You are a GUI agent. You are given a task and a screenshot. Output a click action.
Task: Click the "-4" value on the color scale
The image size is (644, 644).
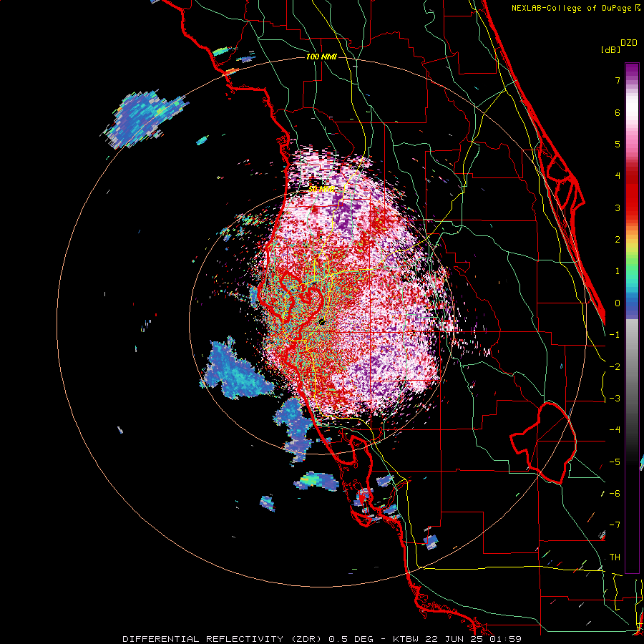(615, 430)
